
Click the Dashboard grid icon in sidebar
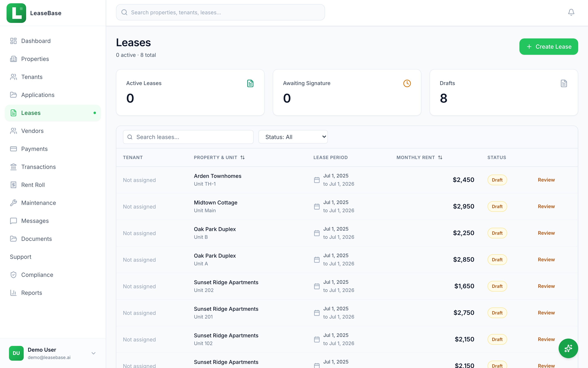point(13,41)
